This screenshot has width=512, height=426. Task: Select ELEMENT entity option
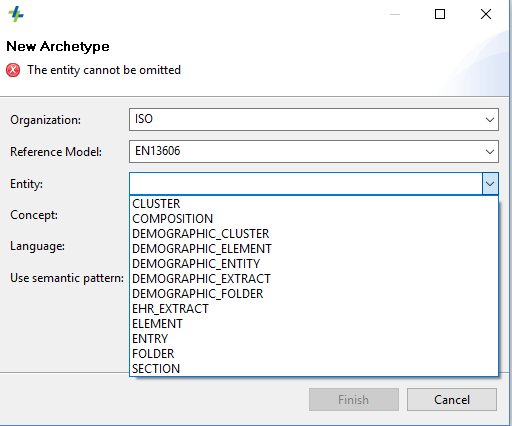coord(314,324)
